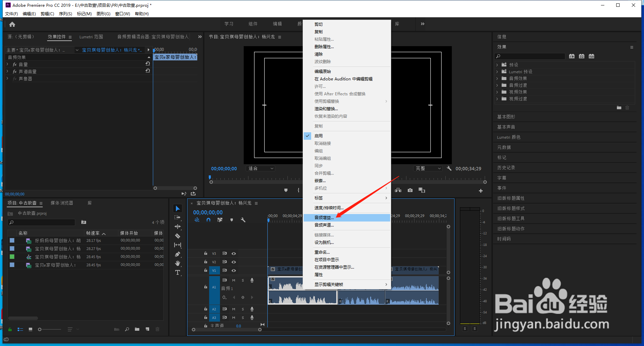Click the YUV effects filter icon
The height and width of the screenshot is (346, 644).
(x=591, y=56)
